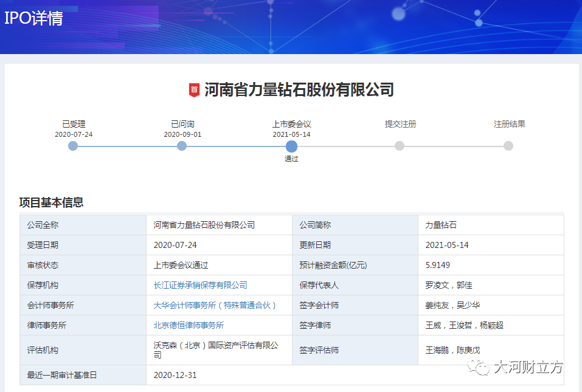Click the 公司简称 label cell
582x392 pixels.
pyautogui.click(x=355, y=225)
